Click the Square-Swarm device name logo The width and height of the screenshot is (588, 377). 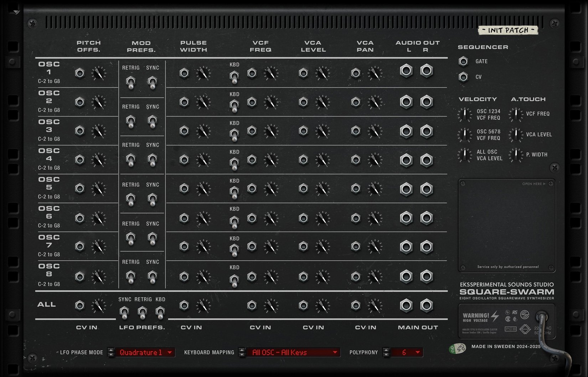point(507,292)
